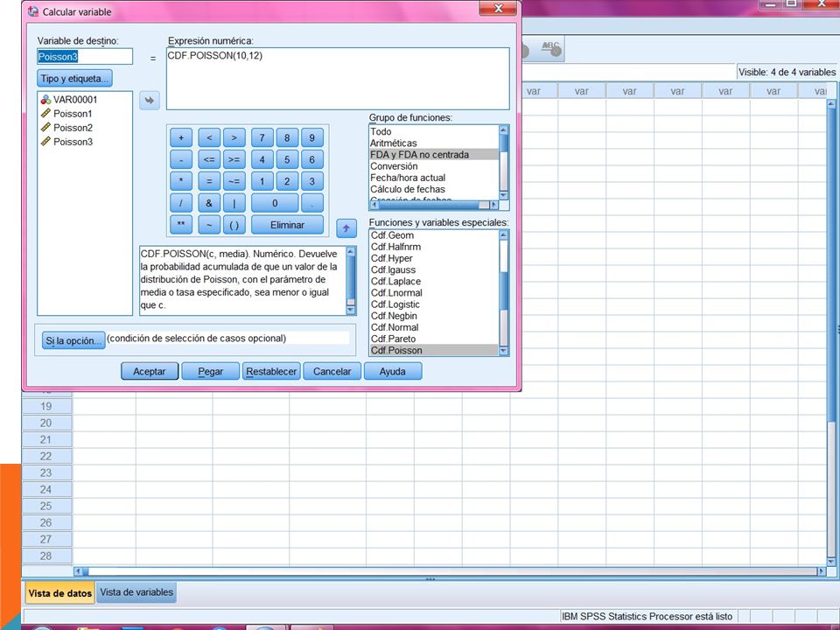Choose Cdf.Negbin function
Image resolution: width=840 pixels, height=630 pixels.
434,316
